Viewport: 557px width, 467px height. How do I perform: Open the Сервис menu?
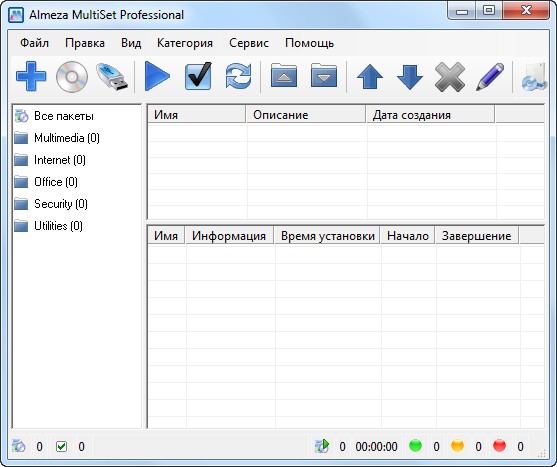[249, 43]
